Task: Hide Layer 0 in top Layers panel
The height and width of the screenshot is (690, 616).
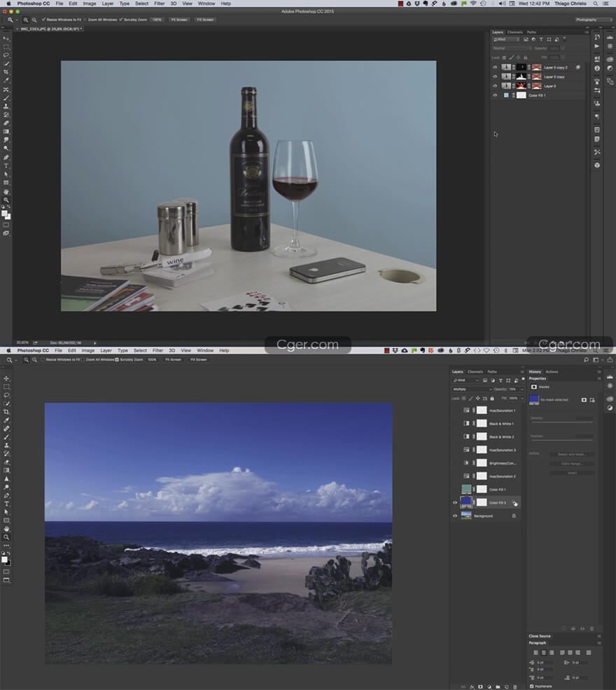Action: coord(495,85)
